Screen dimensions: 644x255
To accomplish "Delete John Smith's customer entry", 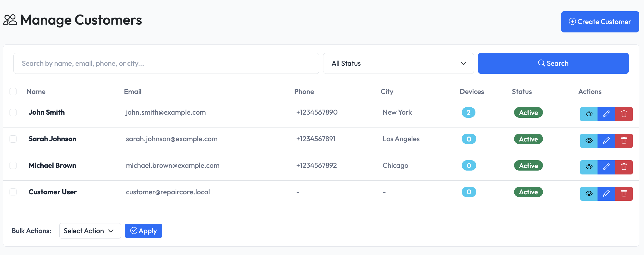I will point(624,114).
